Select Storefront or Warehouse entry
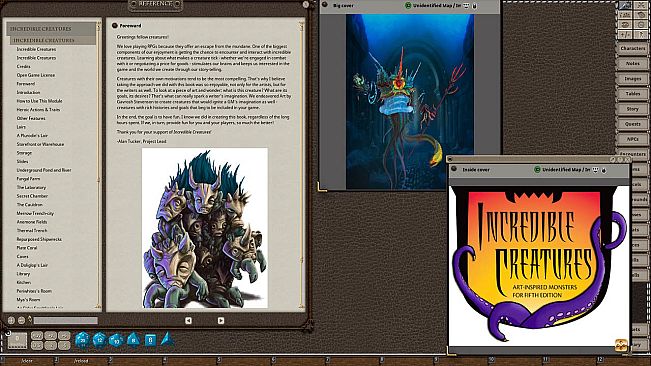The image size is (651, 366). [x=40, y=144]
